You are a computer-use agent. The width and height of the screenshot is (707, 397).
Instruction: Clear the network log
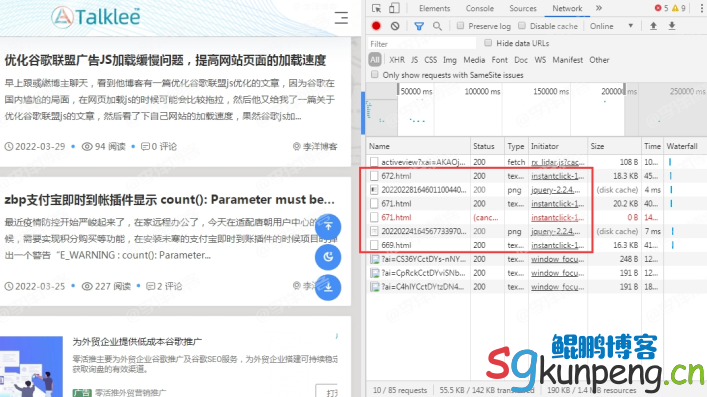395,26
